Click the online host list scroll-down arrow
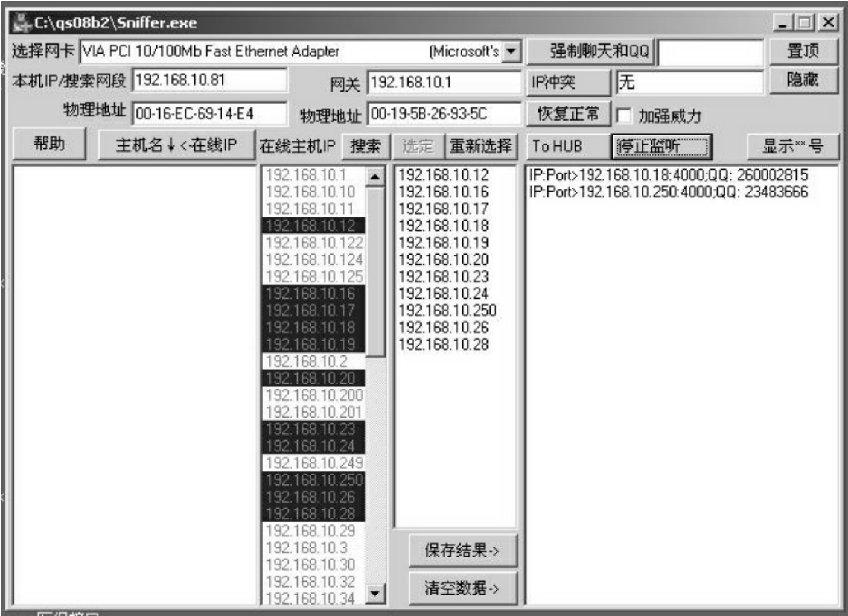The width and height of the screenshot is (848, 616). click(375, 593)
